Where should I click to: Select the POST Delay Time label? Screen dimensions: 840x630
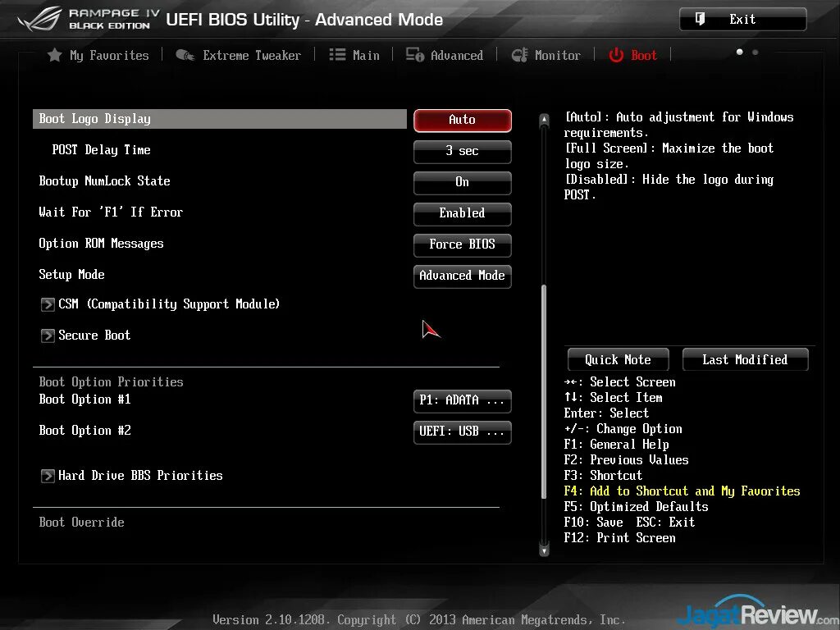pyautogui.click(x=101, y=150)
